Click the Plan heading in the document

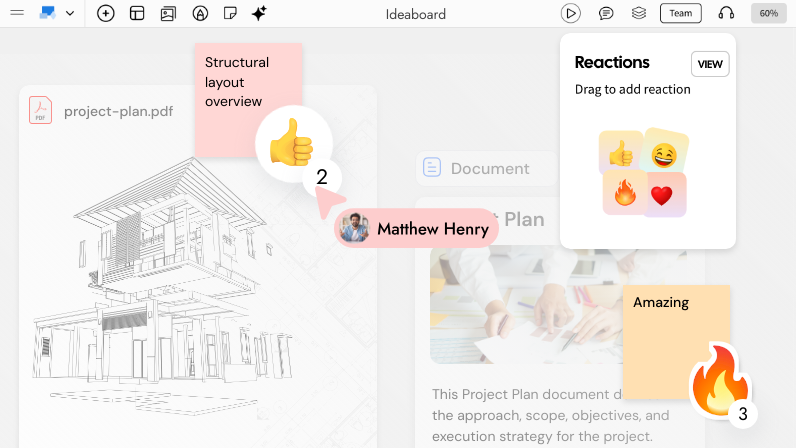pyautogui.click(x=524, y=219)
